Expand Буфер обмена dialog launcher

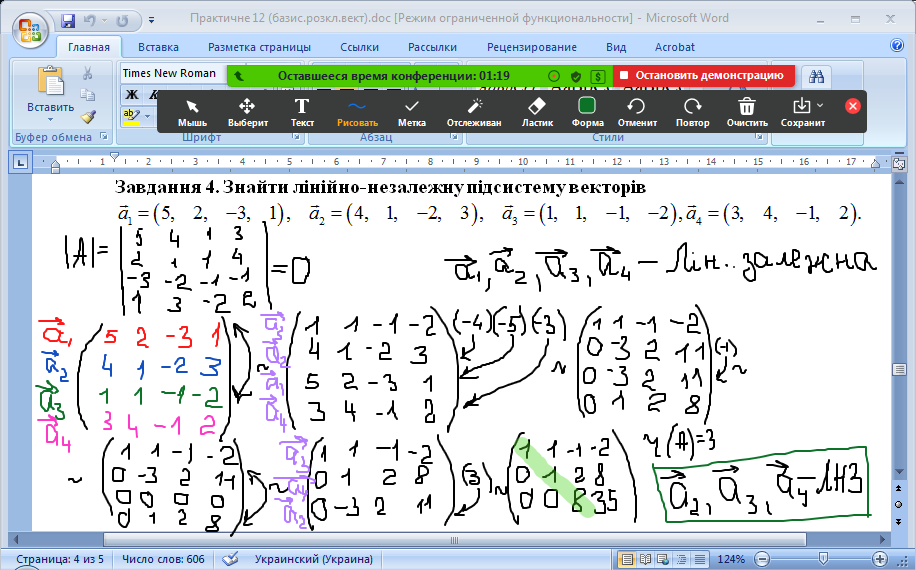tap(104, 137)
